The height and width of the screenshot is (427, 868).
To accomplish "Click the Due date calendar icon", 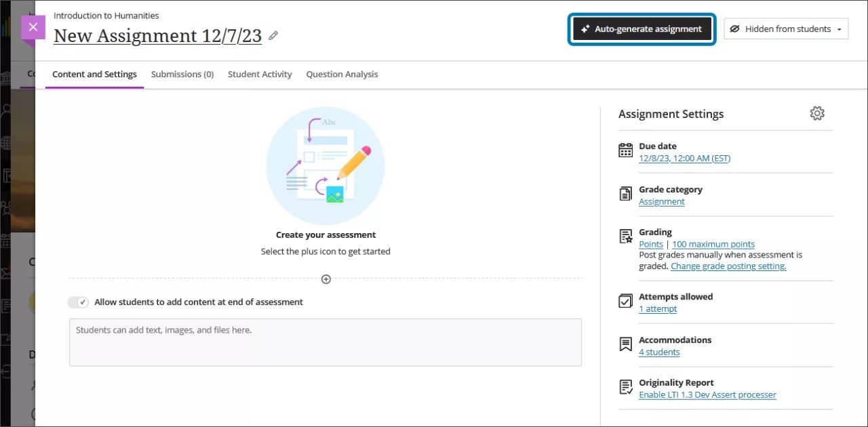I will click(625, 150).
